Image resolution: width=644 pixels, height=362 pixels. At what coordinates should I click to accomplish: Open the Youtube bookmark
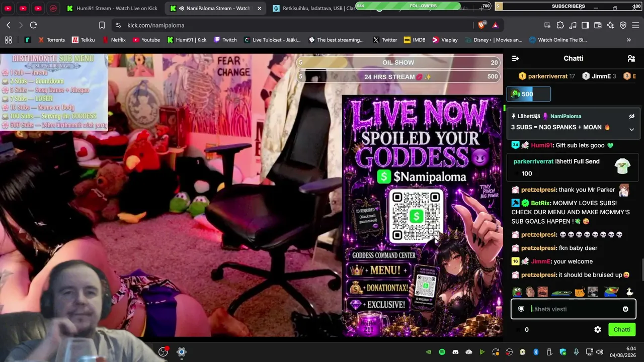(x=146, y=40)
